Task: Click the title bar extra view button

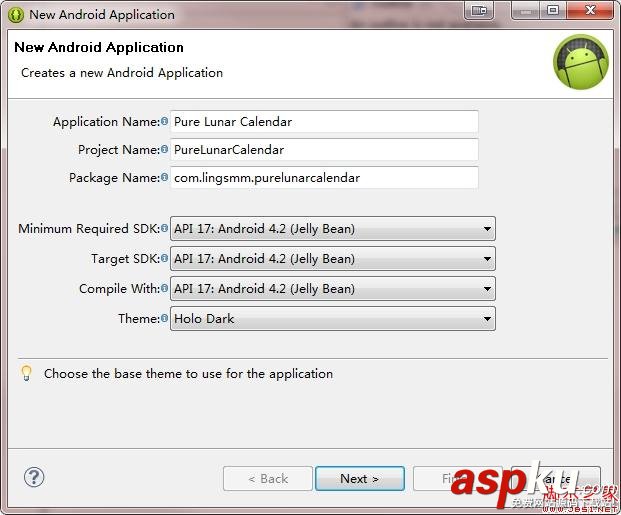Action: (479, 10)
